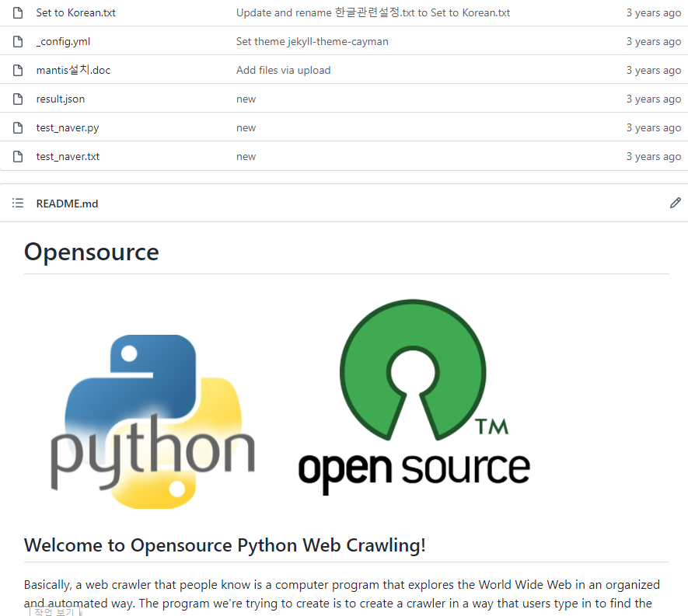This screenshot has height=616, width=688.
Task: Open commit 'Update and rename 한글관련설정.txt' message
Action: [373, 12]
